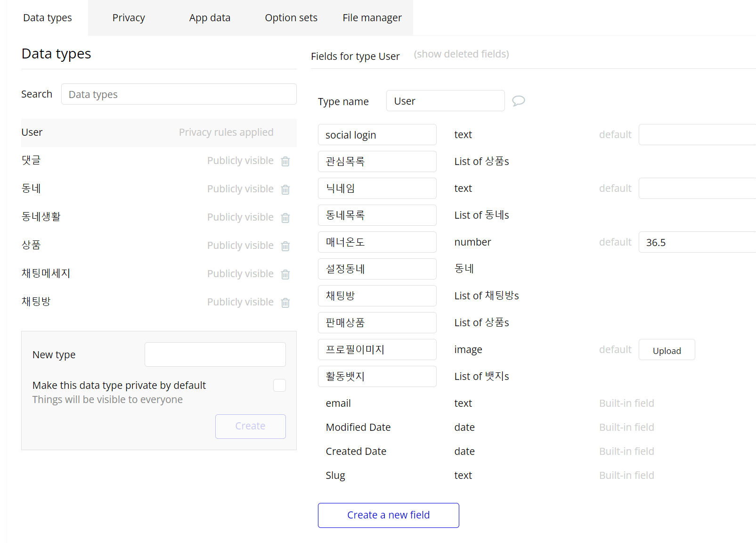Click 'List of 동네s' field type
Viewport: 756px width, 543px height.
(x=481, y=215)
